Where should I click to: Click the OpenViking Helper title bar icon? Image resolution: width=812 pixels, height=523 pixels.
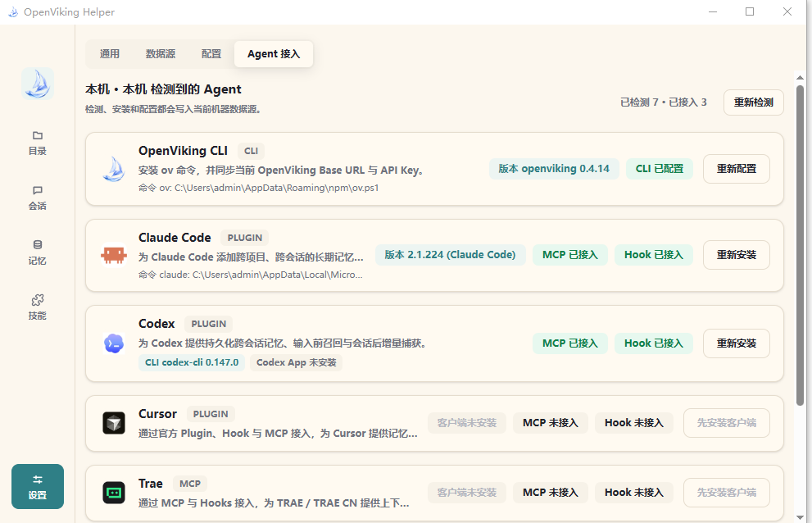[13, 12]
